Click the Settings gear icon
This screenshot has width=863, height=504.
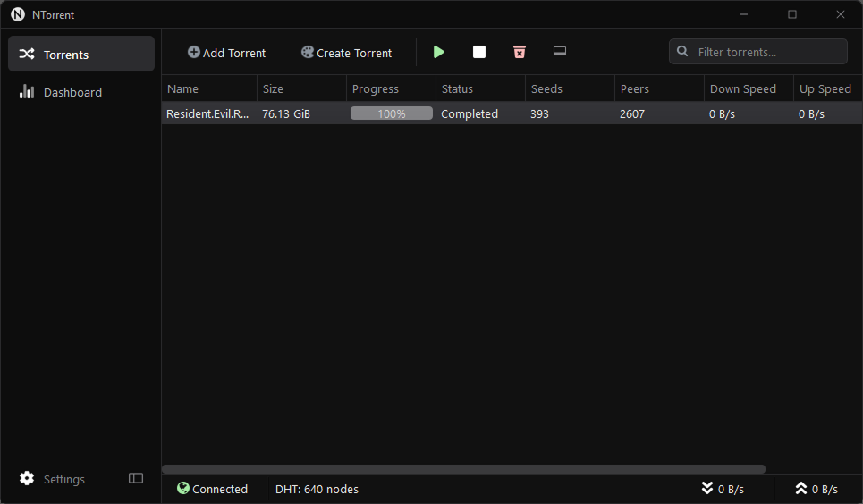[27, 478]
